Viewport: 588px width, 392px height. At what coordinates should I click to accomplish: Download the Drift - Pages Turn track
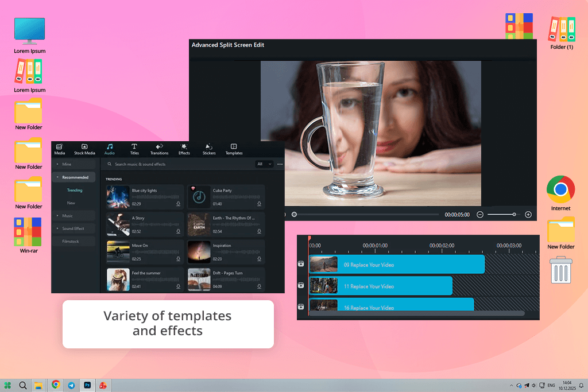pyautogui.click(x=259, y=286)
